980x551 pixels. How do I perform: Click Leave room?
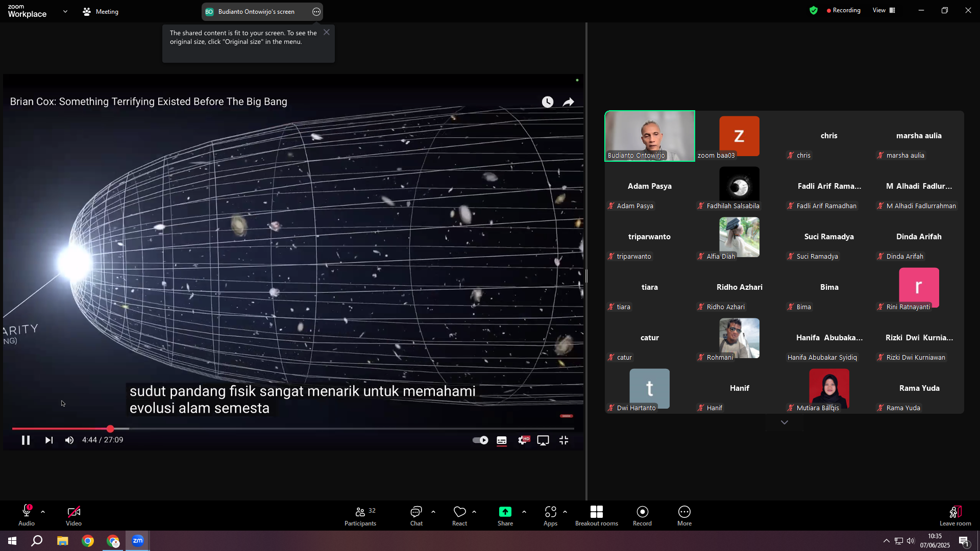tap(955, 515)
